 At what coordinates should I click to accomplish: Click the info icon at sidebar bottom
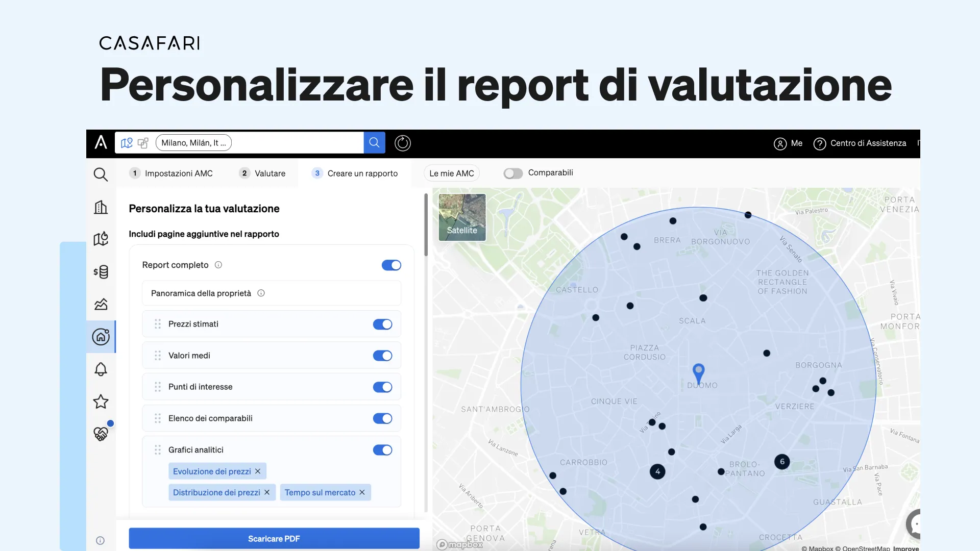(100, 541)
